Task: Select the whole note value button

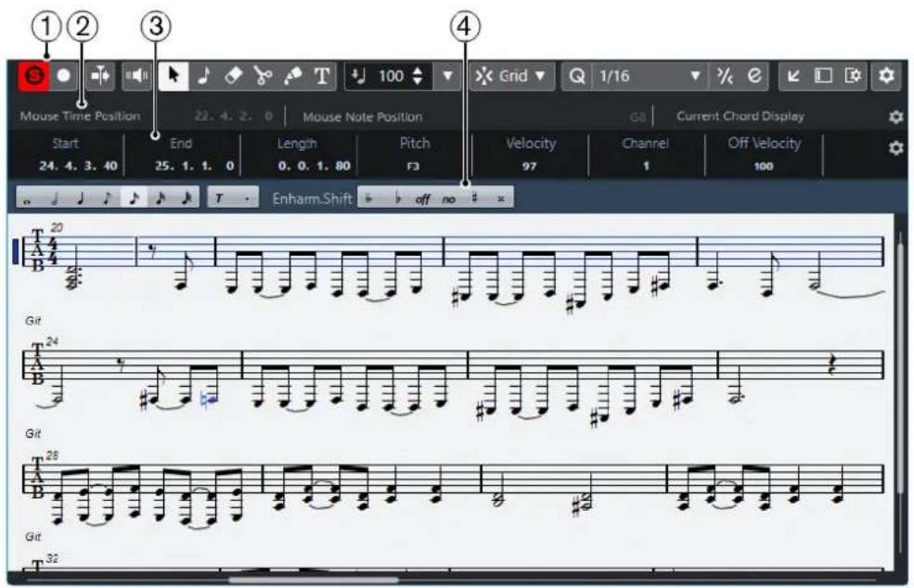Action: pos(28,198)
